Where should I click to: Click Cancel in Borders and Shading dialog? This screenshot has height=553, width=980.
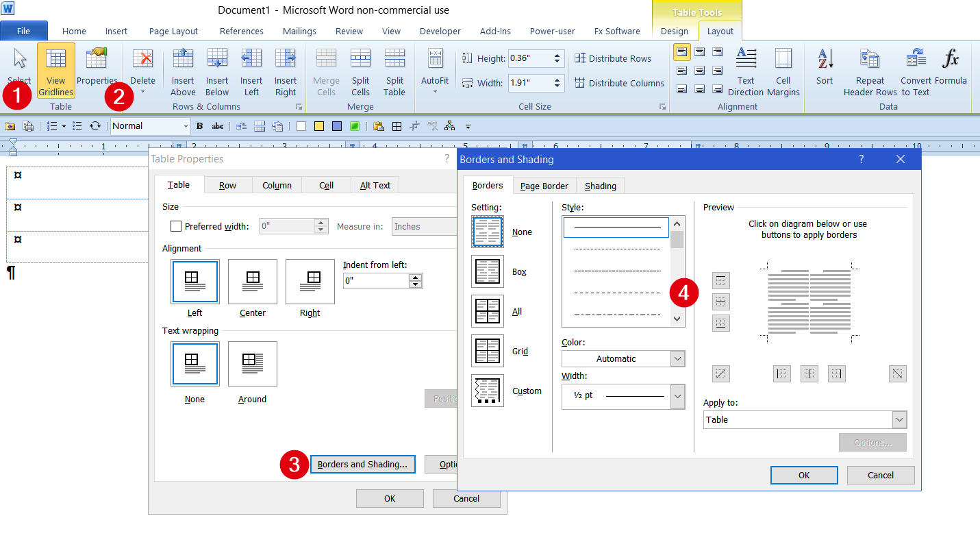click(x=881, y=475)
